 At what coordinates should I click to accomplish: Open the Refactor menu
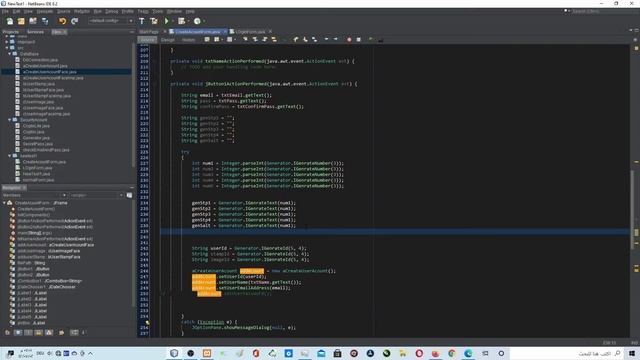[x=82, y=11]
